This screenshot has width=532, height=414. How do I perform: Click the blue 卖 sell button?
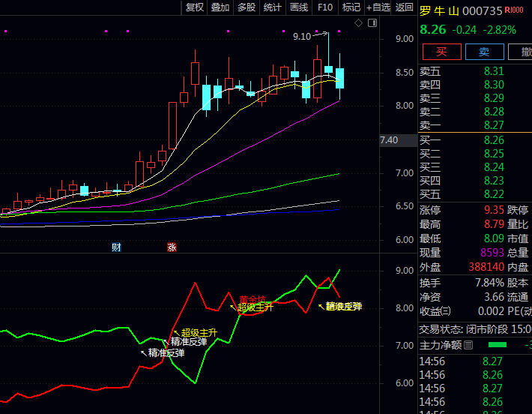[485, 52]
